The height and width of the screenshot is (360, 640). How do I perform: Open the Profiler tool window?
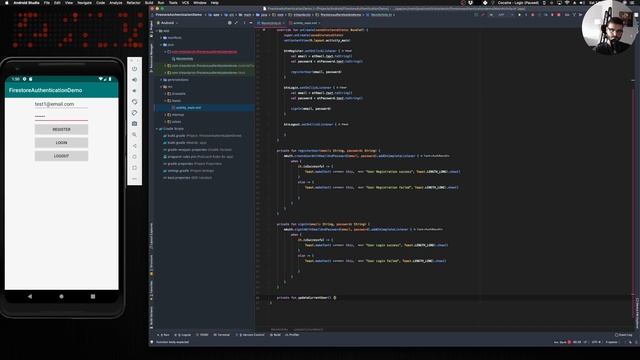tap(292, 335)
